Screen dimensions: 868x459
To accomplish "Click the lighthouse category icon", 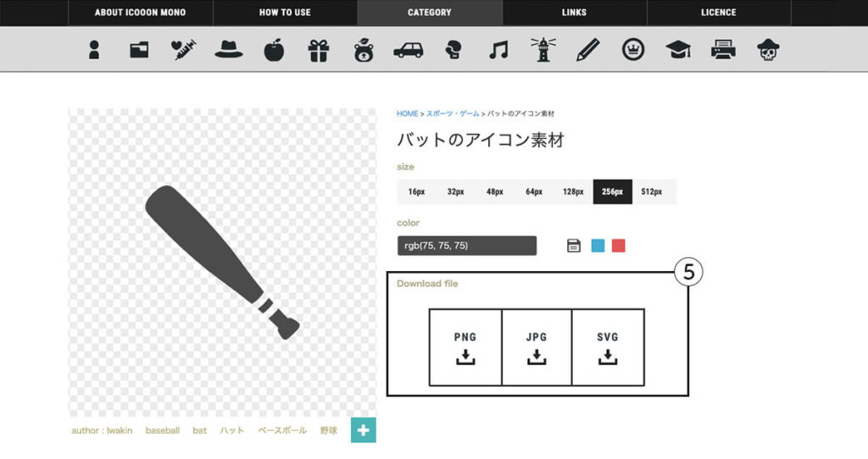I will click(542, 50).
